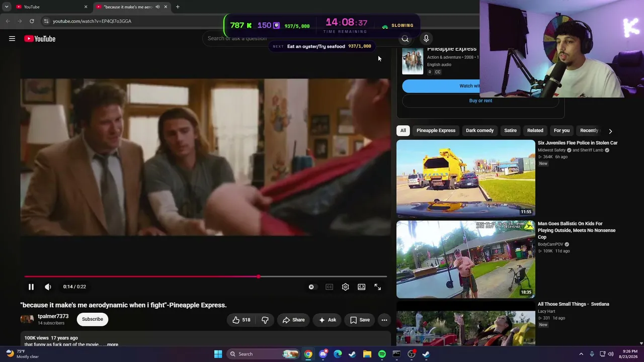
Task: Go to the YouTube home logo
Action: coord(40,39)
